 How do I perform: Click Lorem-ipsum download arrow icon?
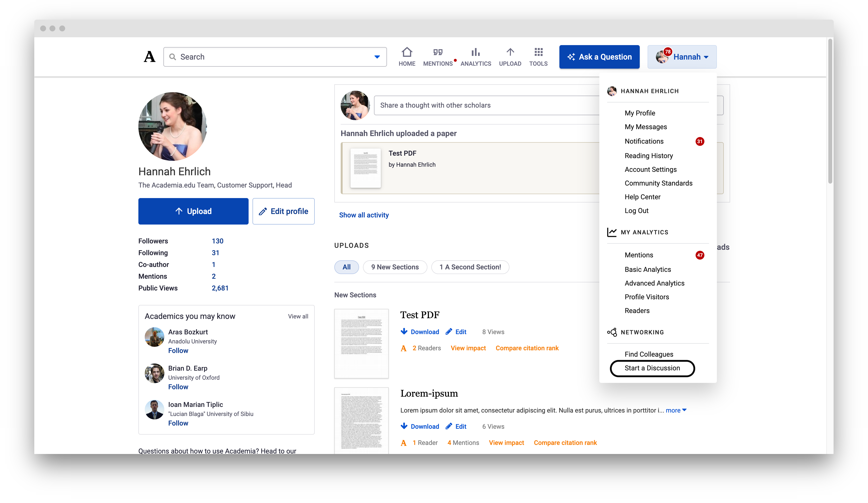tap(404, 426)
